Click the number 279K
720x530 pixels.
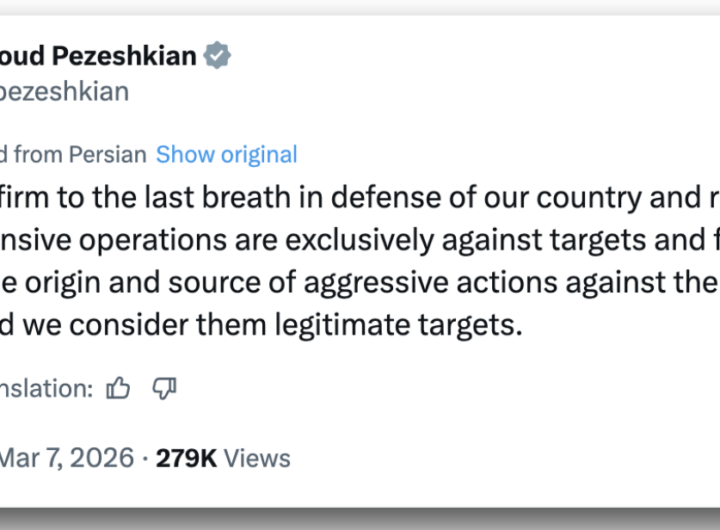pos(187,458)
